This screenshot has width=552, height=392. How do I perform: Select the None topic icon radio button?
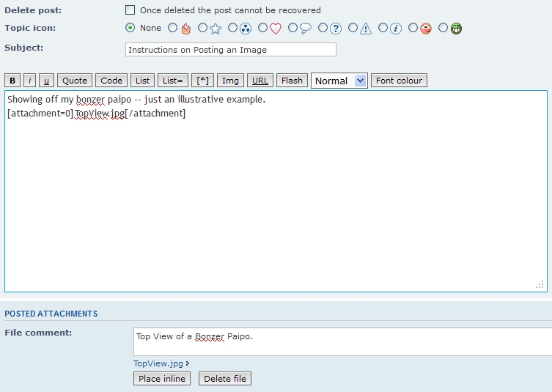coord(130,28)
